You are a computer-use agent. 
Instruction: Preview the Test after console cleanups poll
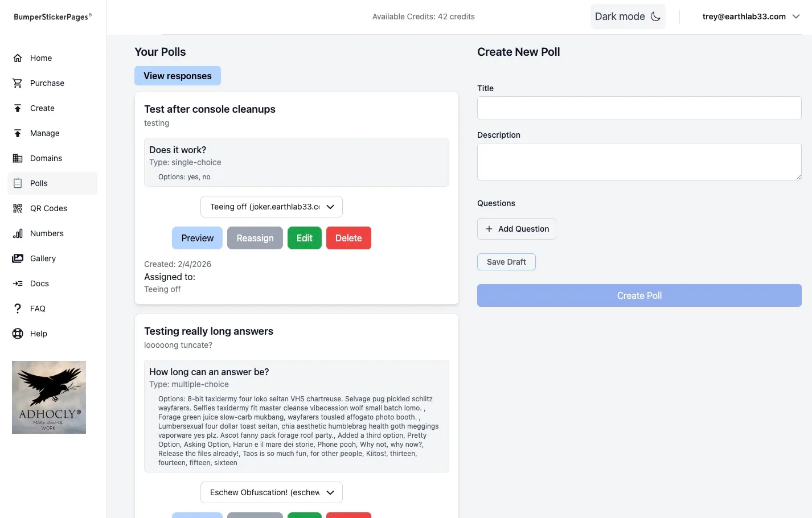click(x=198, y=238)
